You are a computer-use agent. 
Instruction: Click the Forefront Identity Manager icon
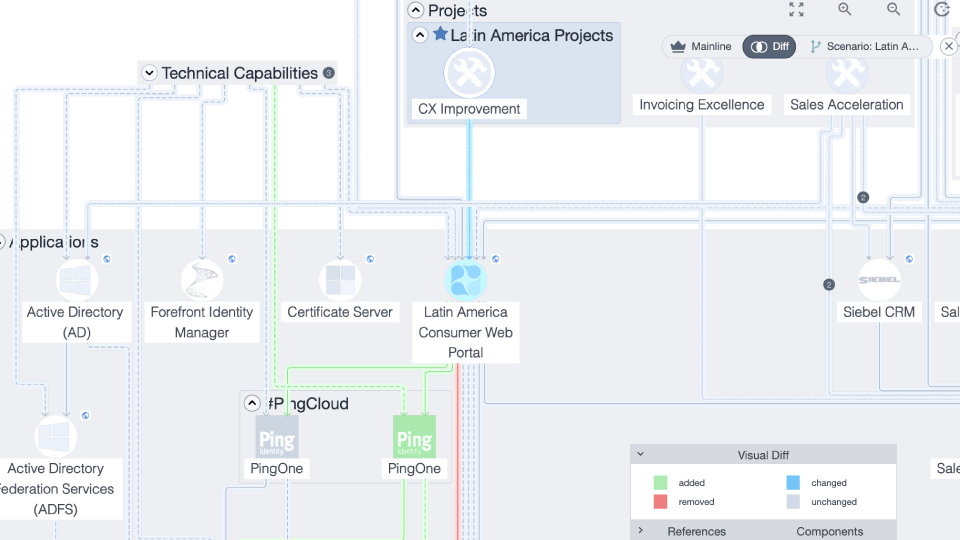[202, 280]
